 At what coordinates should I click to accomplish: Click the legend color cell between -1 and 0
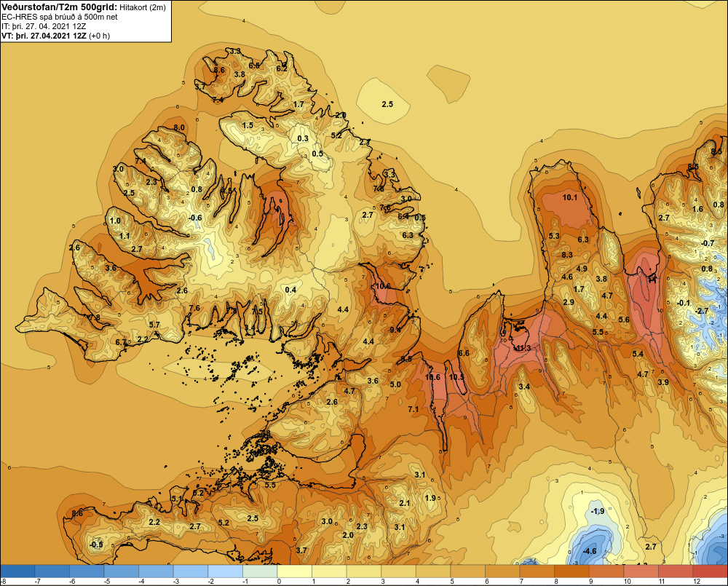pyautogui.click(x=260, y=571)
